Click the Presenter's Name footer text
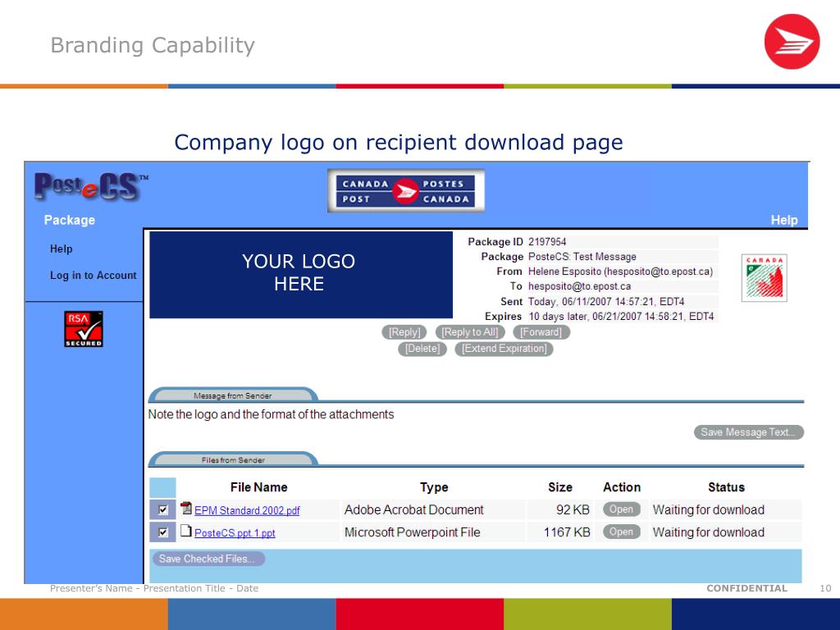The height and width of the screenshot is (630, 840). coord(154,588)
